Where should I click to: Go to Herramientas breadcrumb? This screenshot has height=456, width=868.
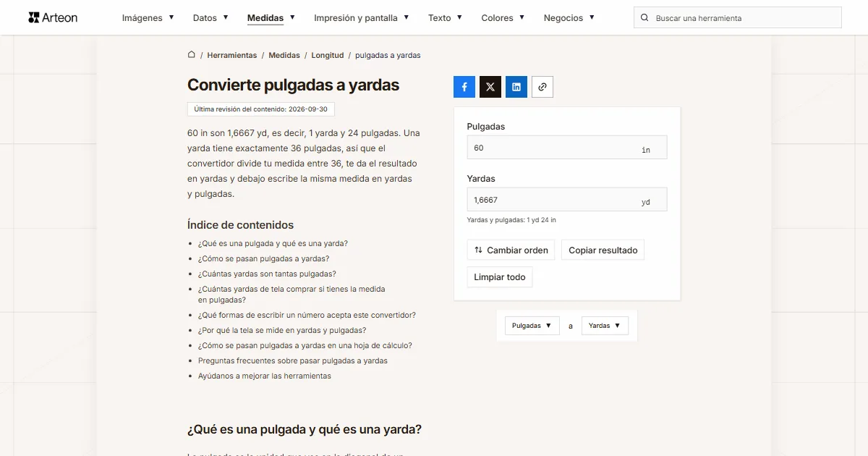(231, 55)
